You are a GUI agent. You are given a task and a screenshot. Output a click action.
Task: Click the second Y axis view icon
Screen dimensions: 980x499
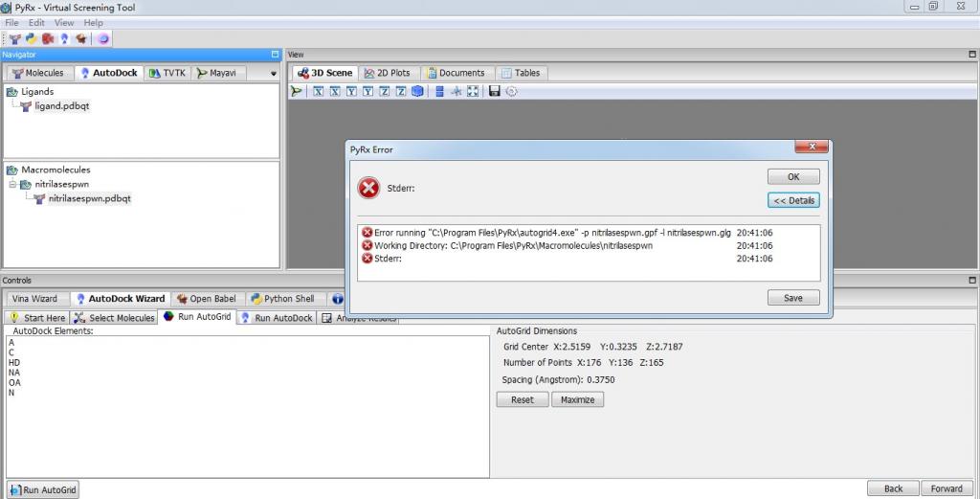368,91
